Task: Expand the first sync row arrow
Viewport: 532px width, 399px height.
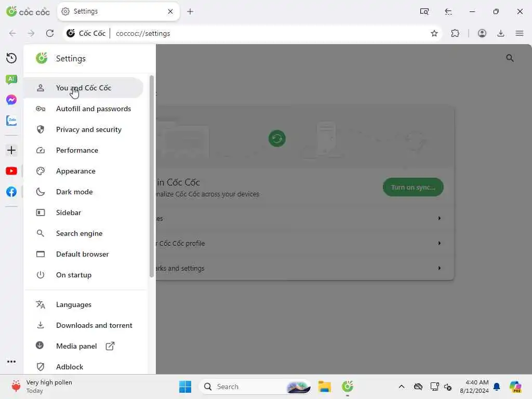Action: [x=440, y=218]
